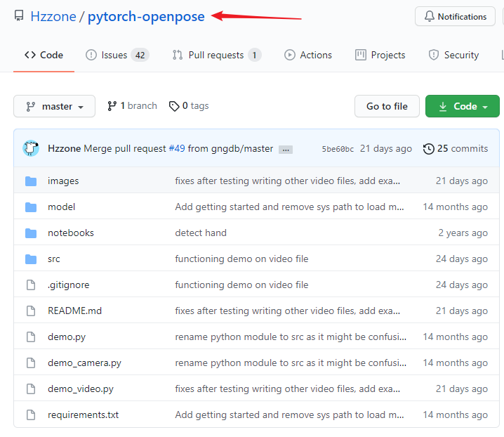The height and width of the screenshot is (437, 504).
Task: Click the Pull requests count badge 1
Action: 254,56
